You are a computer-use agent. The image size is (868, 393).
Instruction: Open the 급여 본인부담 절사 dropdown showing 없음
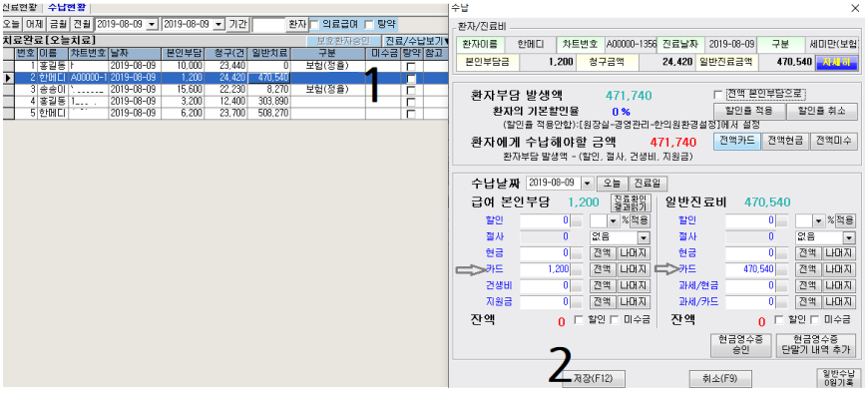[644, 237]
